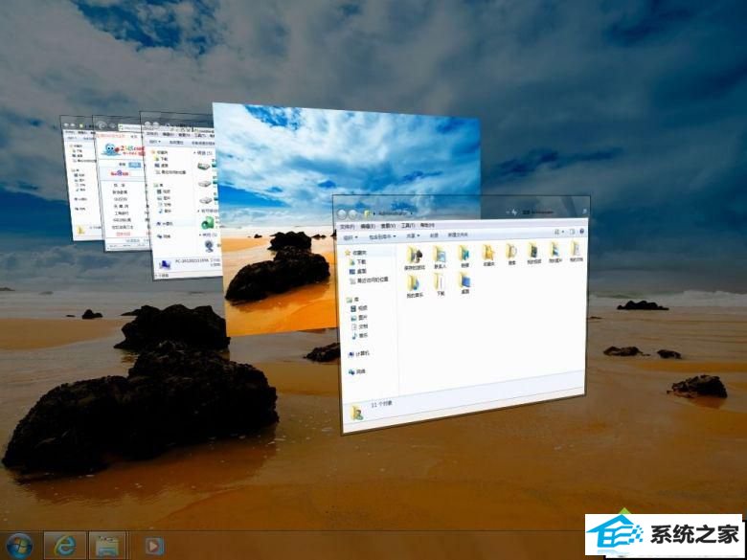The width and height of the screenshot is (747, 560).
Task: Click the Baidu logo in the browser window
Action: click(x=120, y=173)
